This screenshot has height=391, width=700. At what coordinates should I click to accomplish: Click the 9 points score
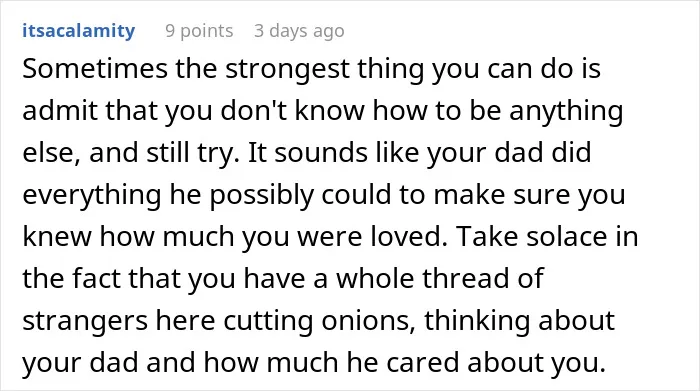point(199,31)
